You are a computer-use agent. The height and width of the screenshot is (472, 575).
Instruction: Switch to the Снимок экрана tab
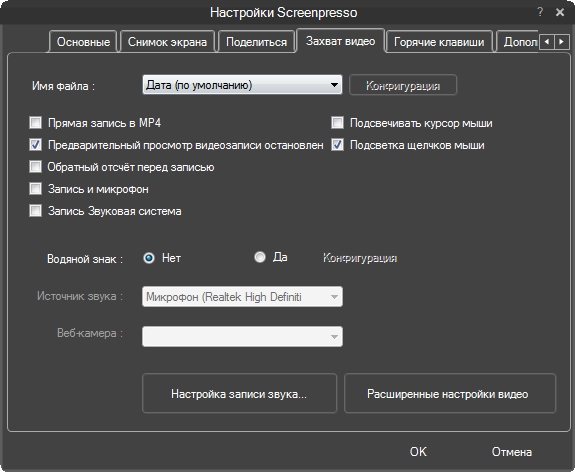[167, 42]
